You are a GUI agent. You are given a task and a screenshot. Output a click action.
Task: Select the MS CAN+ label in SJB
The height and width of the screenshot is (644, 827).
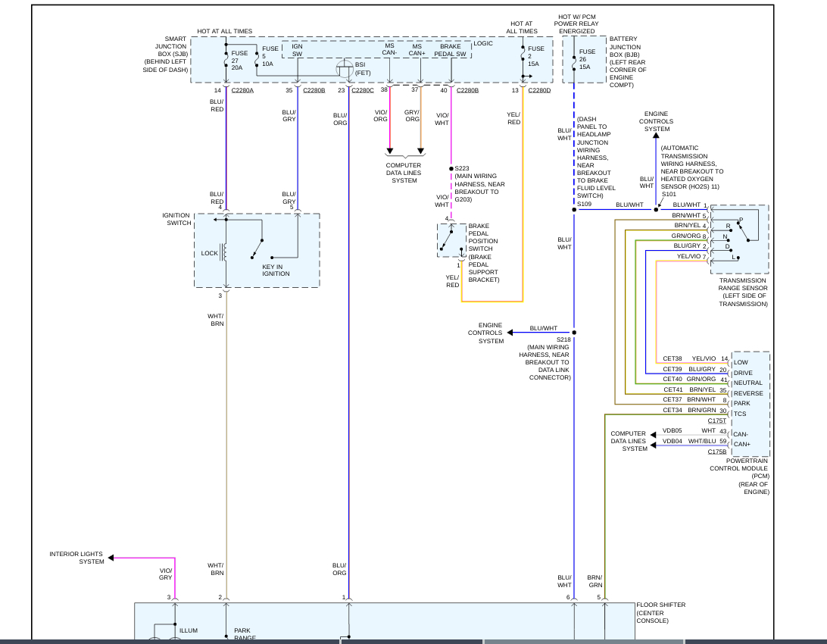coord(417,49)
